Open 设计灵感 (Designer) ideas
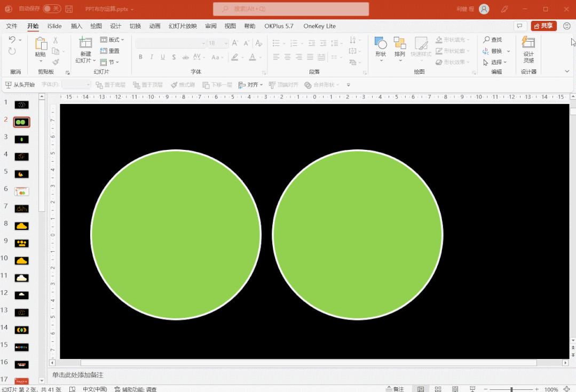Screen dimensions: 576x392 528,44
